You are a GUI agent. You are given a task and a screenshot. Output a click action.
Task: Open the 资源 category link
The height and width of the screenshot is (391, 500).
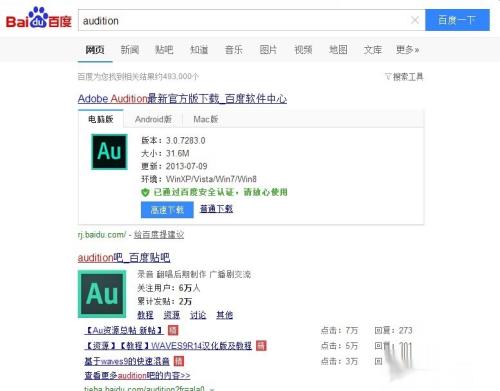pos(172,315)
